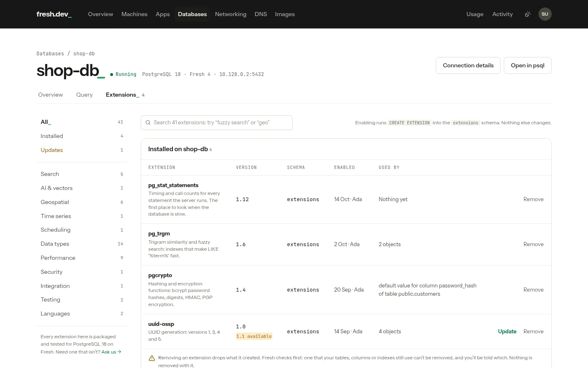The width and height of the screenshot is (588, 368).
Task: Remove the uuid-ossp extension
Action: coord(533,331)
